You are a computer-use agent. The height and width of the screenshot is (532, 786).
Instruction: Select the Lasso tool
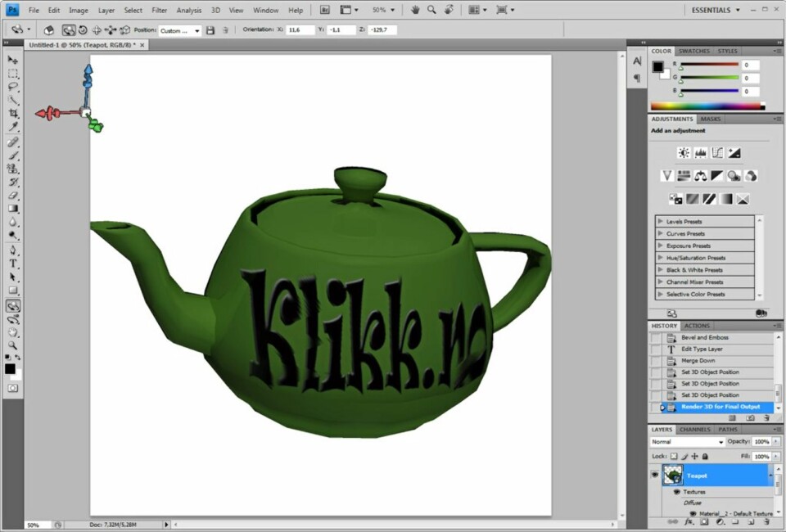[13, 87]
